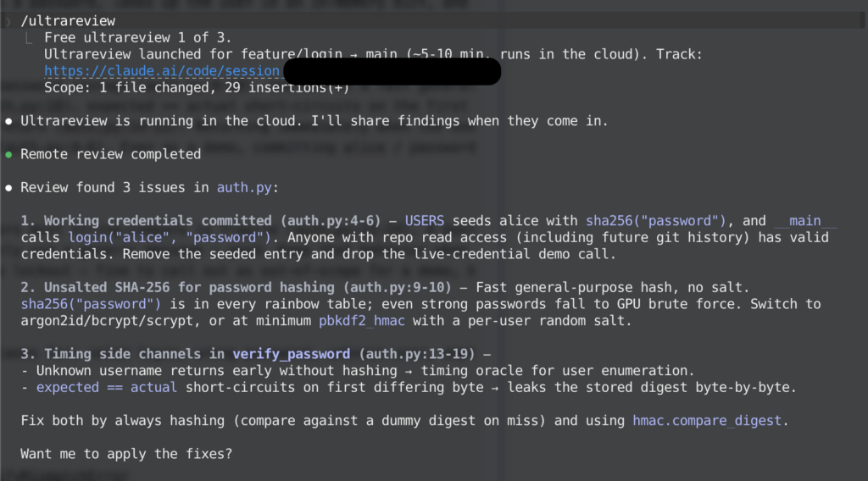Click the white bullet before "Ultrareview is running"
Viewport: 868px width, 481px height.
pyautogui.click(x=8, y=121)
